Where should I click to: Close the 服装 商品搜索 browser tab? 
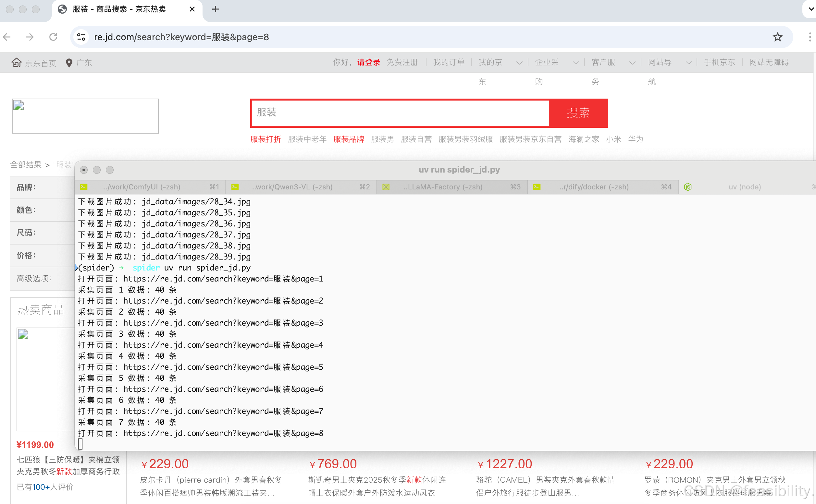pyautogui.click(x=192, y=9)
